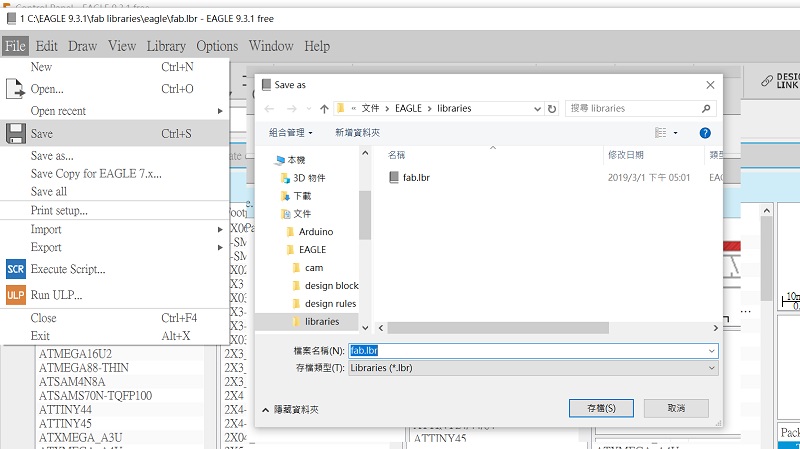Expand the file name combo box
Viewport: 800px width, 449px height.
711,351
